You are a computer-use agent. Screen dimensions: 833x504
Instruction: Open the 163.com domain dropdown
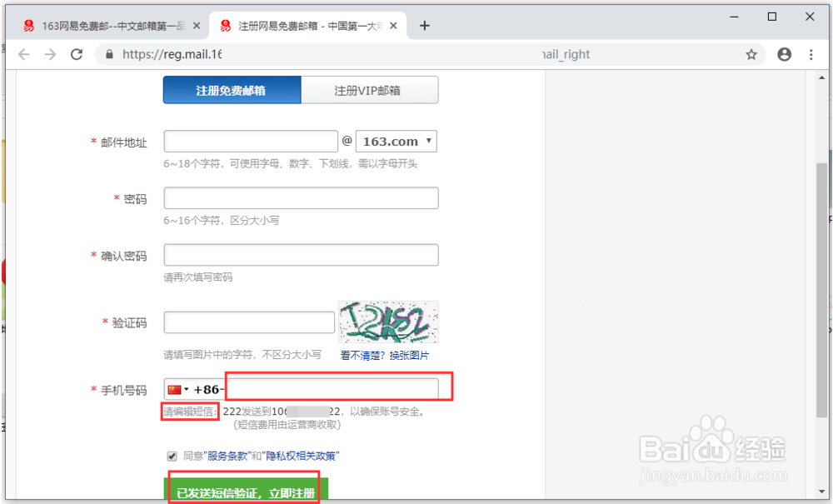pyautogui.click(x=397, y=142)
